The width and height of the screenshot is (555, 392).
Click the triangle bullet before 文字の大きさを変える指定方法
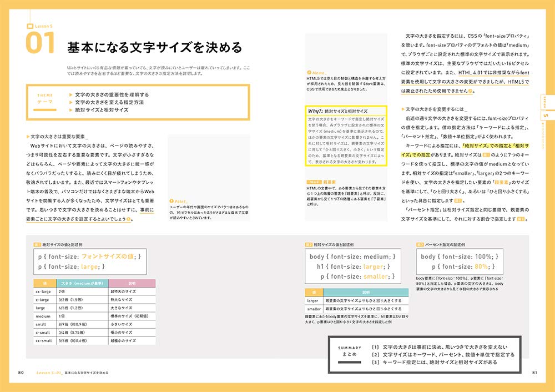71,102
